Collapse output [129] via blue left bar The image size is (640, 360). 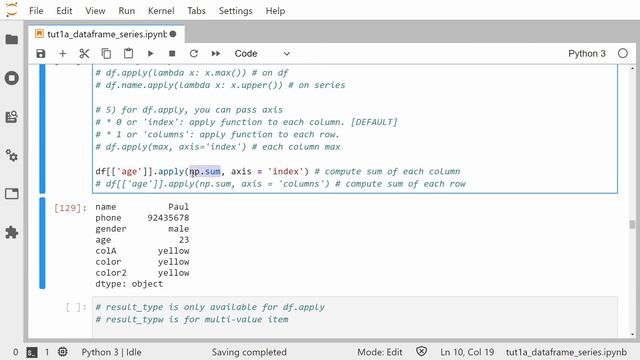pyautogui.click(x=42, y=243)
